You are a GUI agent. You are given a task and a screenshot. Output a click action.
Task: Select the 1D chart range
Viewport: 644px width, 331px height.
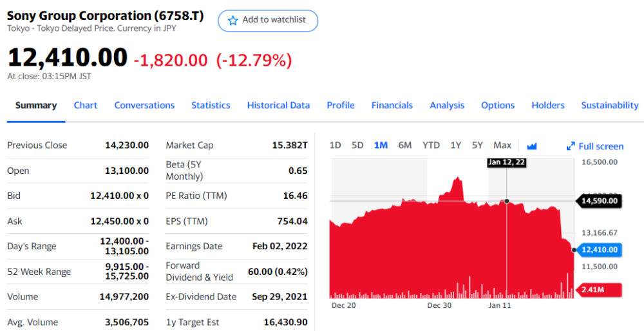pyautogui.click(x=335, y=146)
